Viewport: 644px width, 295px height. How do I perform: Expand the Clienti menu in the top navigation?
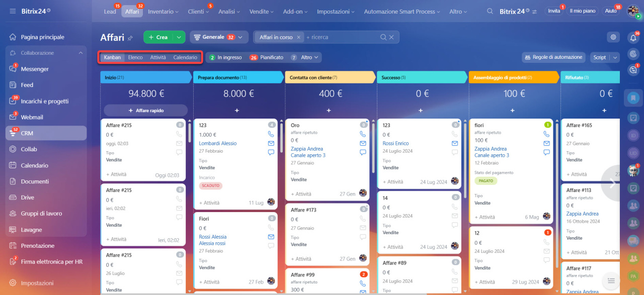tap(199, 11)
